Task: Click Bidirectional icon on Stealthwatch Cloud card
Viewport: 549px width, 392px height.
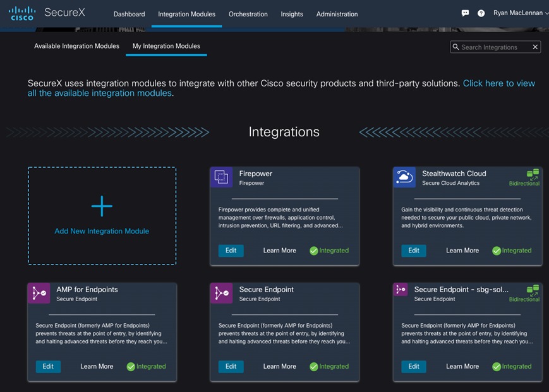Action: click(533, 174)
